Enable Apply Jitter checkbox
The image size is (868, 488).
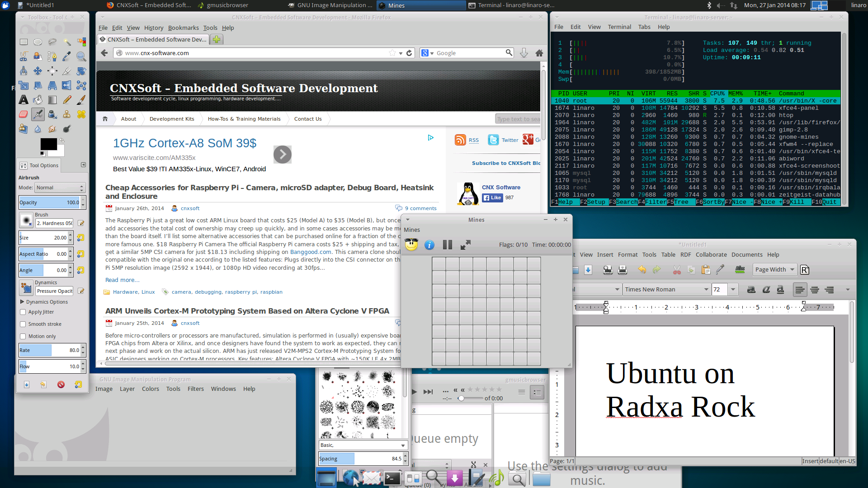(23, 312)
